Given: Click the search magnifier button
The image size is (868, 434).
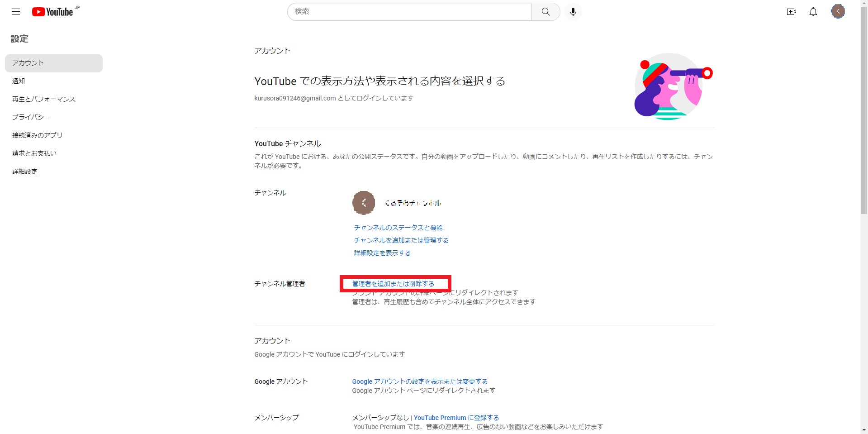Looking at the screenshot, I should point(546,12).
